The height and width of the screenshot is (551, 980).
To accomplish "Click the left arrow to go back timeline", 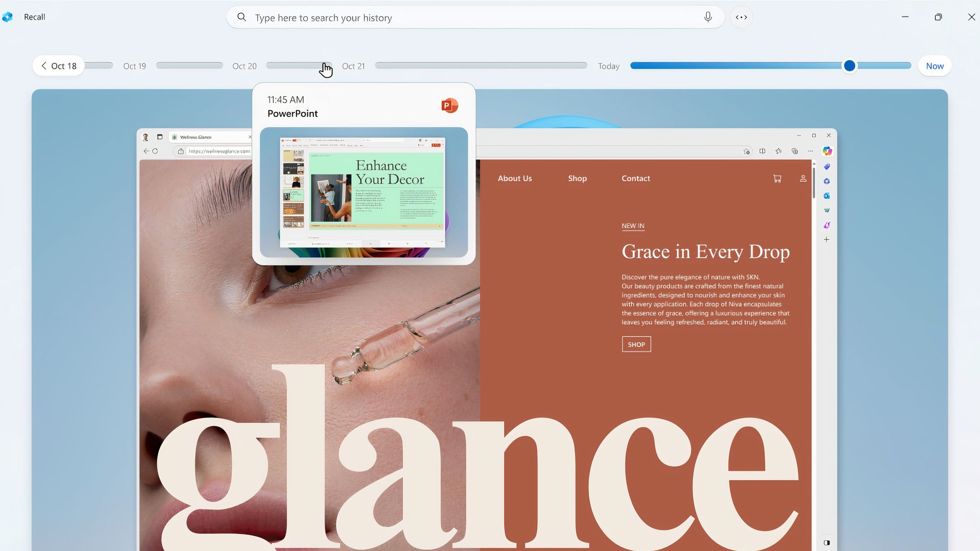I will [x=44, y=65].
